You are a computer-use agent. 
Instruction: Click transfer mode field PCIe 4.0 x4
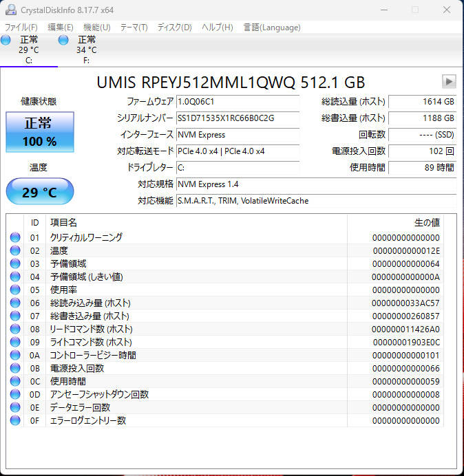point(238,151)
